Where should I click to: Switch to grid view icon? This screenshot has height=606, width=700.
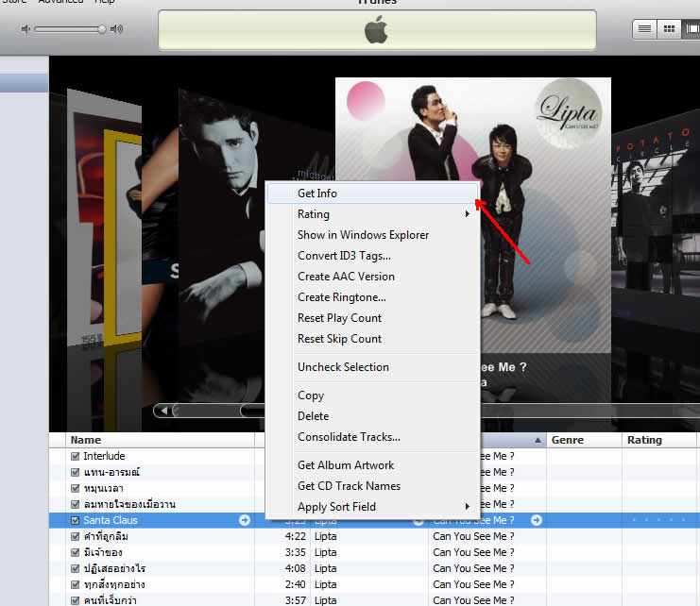[669, 29]
